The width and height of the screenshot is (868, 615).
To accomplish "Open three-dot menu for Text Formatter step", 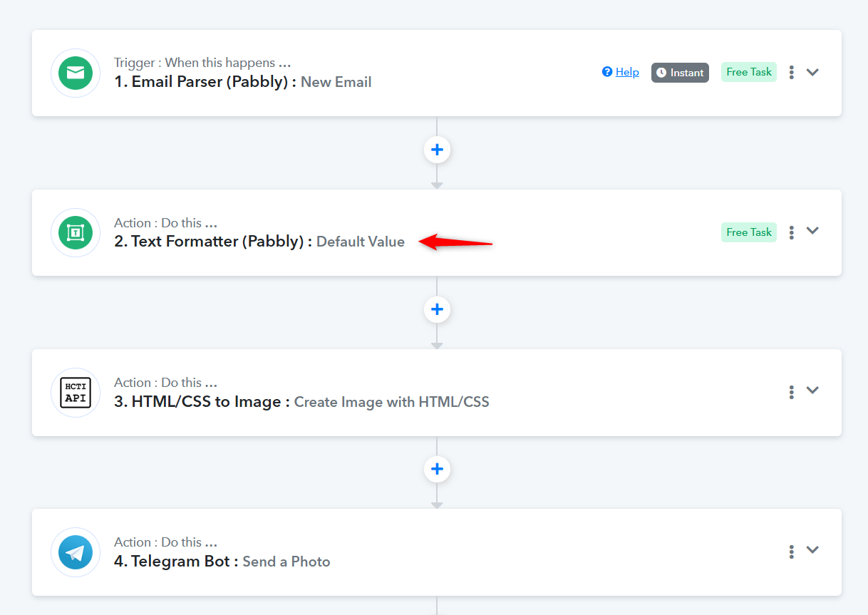I will tap(791, 232).
